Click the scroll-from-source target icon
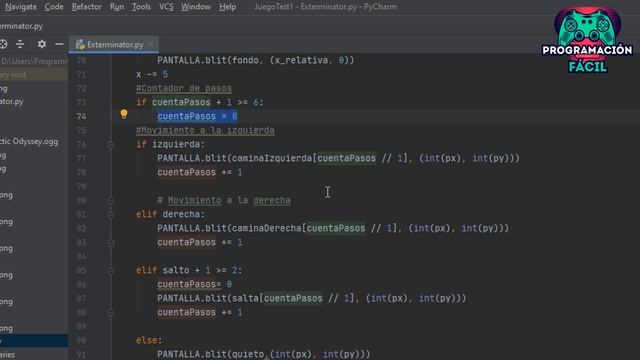640x360 pixels. [3, 44]
